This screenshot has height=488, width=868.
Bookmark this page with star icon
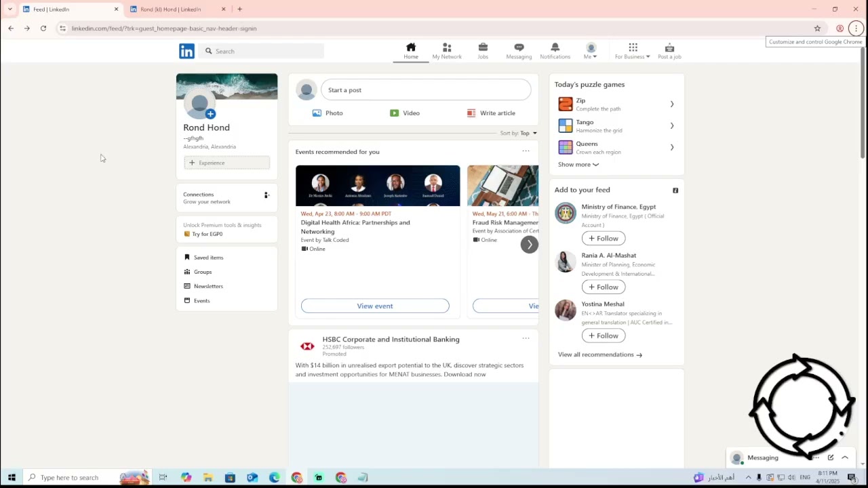tap(817, 28)
